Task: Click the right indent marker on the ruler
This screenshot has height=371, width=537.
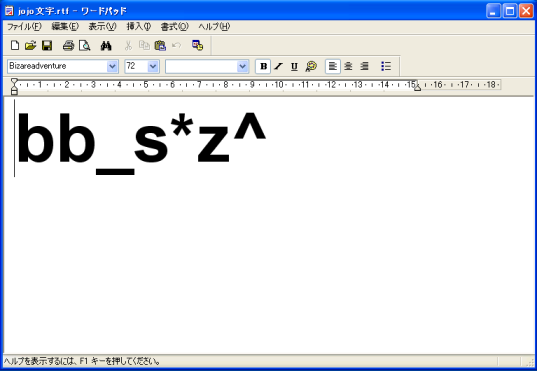Action: click(x=417, y=88)
